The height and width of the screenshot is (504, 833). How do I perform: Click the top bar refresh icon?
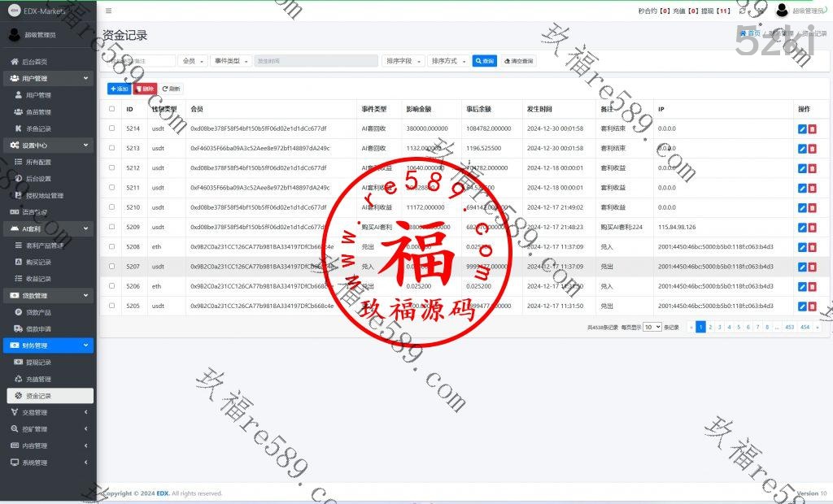coord(742,11)
